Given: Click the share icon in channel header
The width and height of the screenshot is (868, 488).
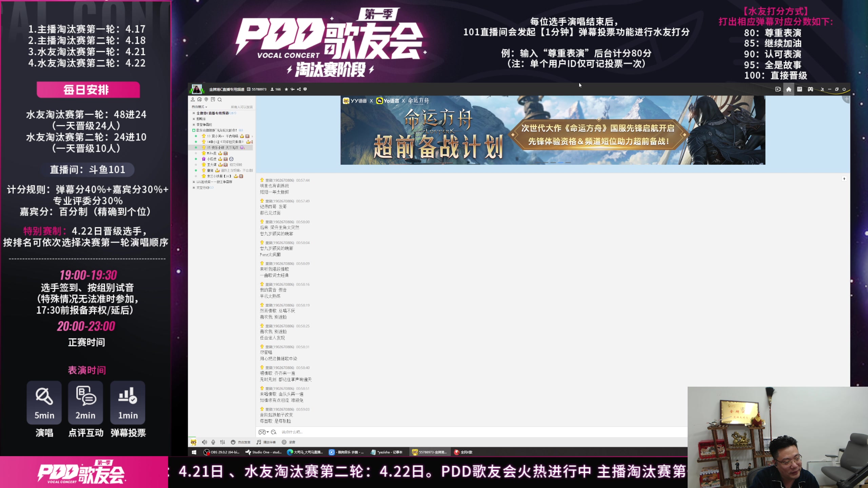Looking at the screenshot, I should click(299, 89).
